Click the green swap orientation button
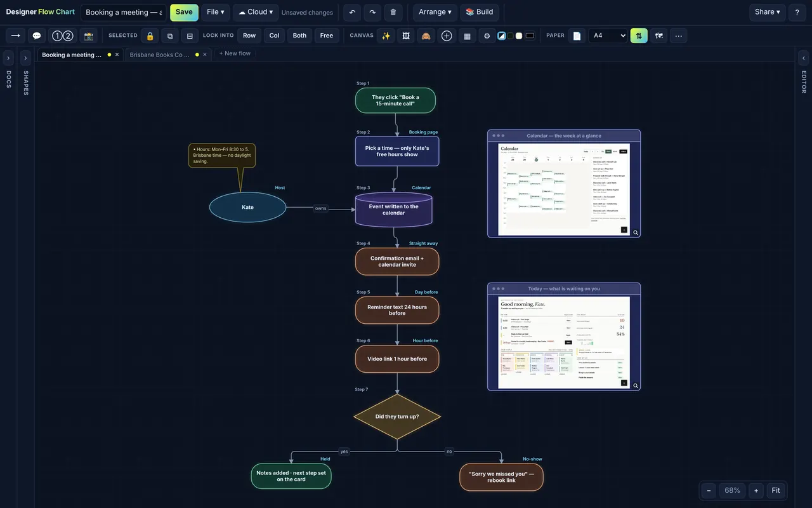Image resolution: width=812 pixels, height=508 pixels. coord(639,36)
